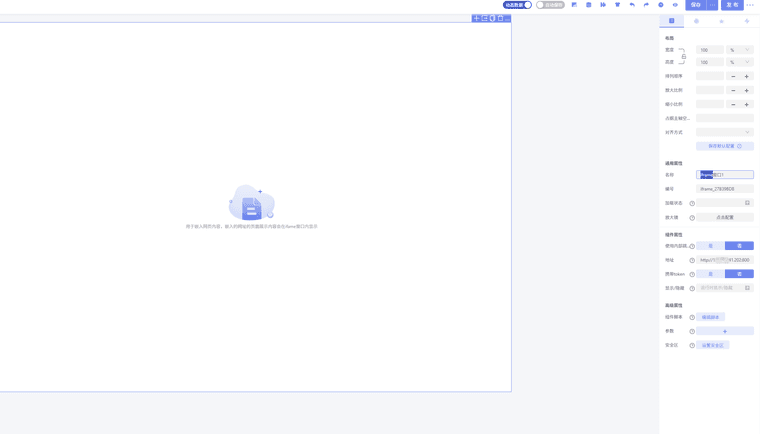Screen dimensions: 760x434
Task: Click the trash delete icon on component toolbar
Action: (500, 18)
